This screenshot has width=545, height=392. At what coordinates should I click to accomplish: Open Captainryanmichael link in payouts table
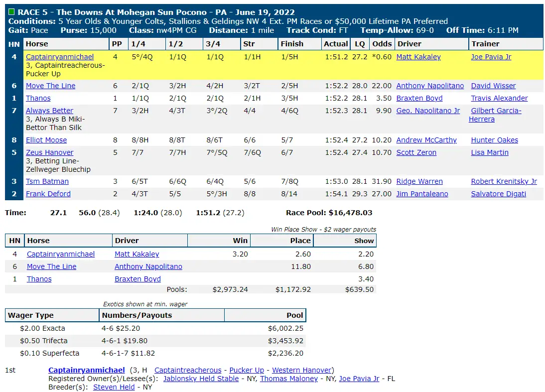coord(61,254)
